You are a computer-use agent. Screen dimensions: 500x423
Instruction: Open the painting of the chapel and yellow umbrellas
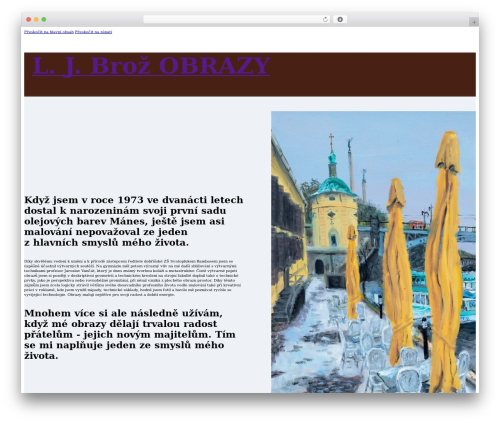click(373, 252)
